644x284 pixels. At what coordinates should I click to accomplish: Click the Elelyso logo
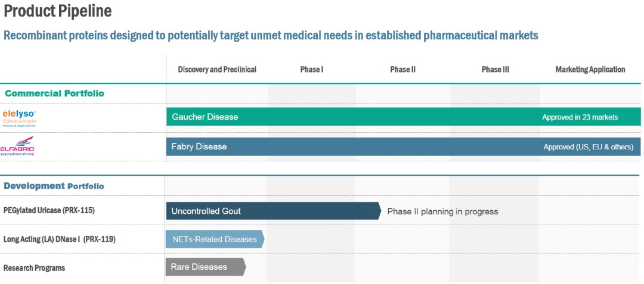tap(19, 117)
